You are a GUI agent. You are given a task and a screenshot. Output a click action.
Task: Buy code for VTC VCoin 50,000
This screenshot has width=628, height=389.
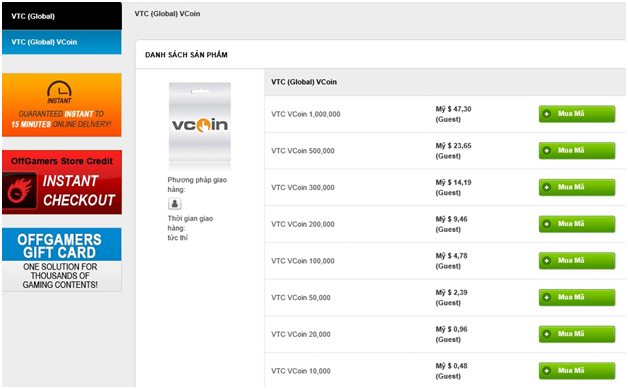pyautogui.click(x=577, y=297)
